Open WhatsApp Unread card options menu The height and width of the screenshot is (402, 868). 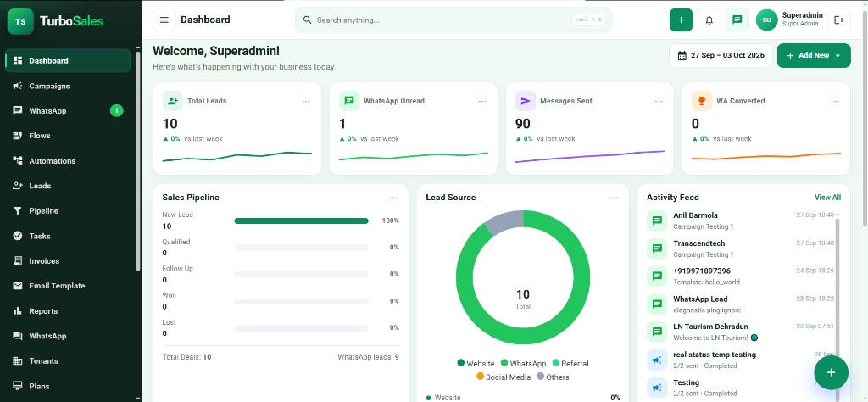482,101
